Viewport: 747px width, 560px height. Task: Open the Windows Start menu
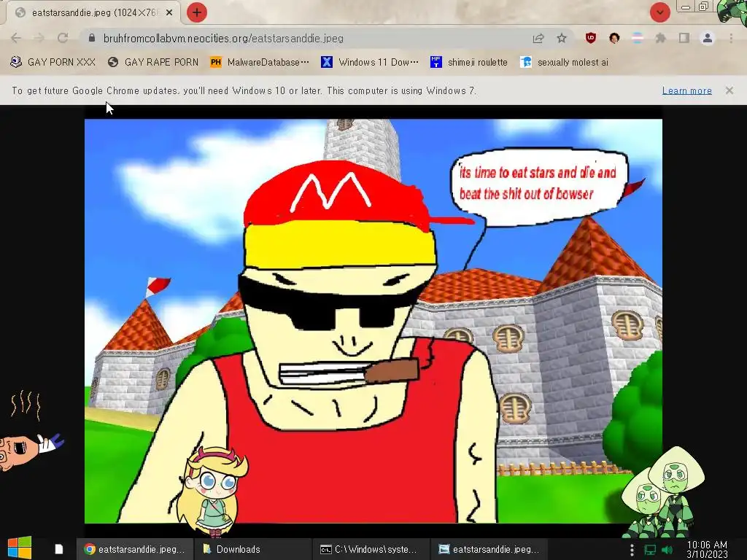[x=20, y=548]
